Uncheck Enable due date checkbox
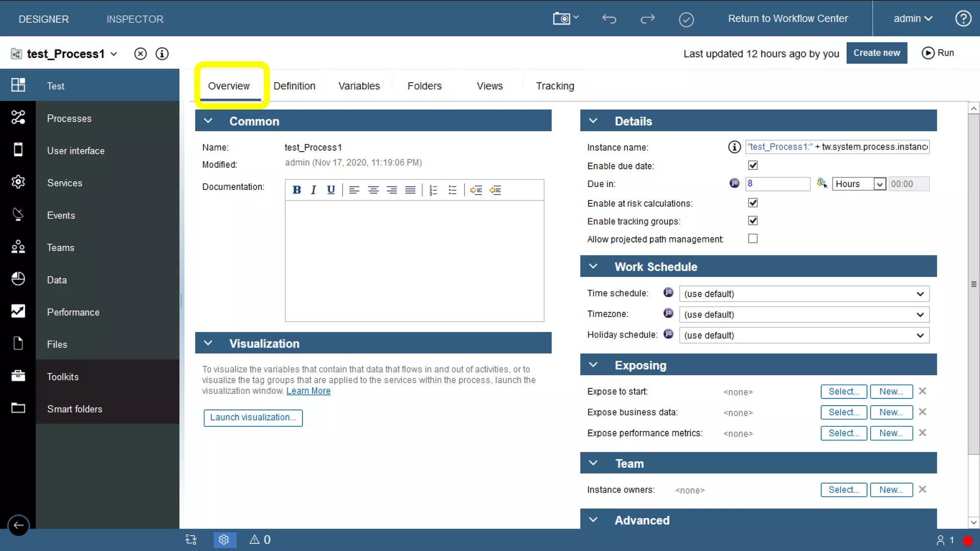 pyautogui.click(x=753, y=165)
